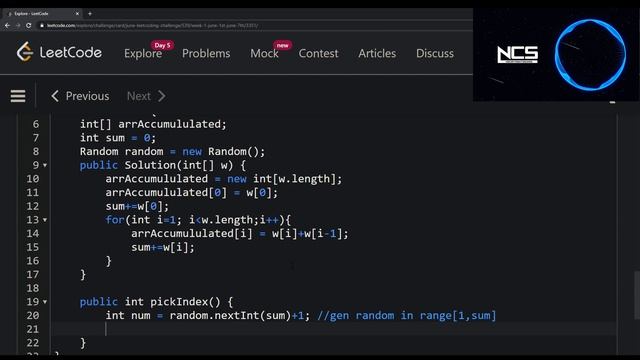Open the hamburger menu icon
Screen dimensions: 640x360
click(x=18, y=96)
